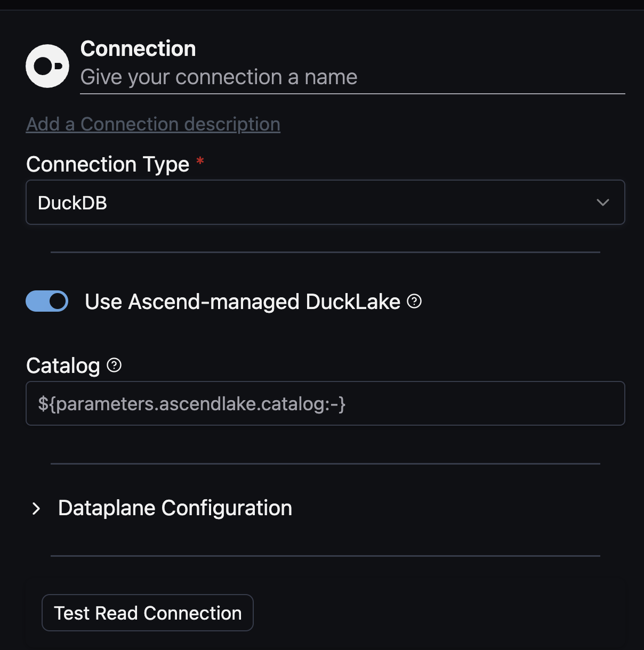Click "Add a Connection description" link
The height and width of the screenshot is (650, 644).
tap(153, 124)
